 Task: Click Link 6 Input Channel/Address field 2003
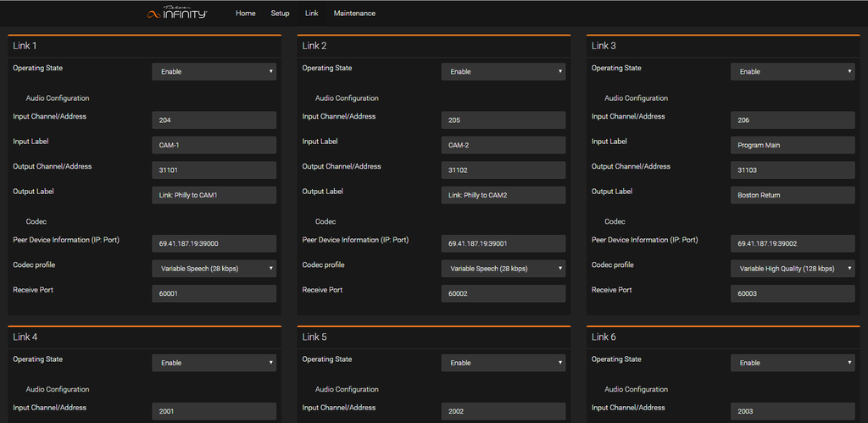pos(793,411)
